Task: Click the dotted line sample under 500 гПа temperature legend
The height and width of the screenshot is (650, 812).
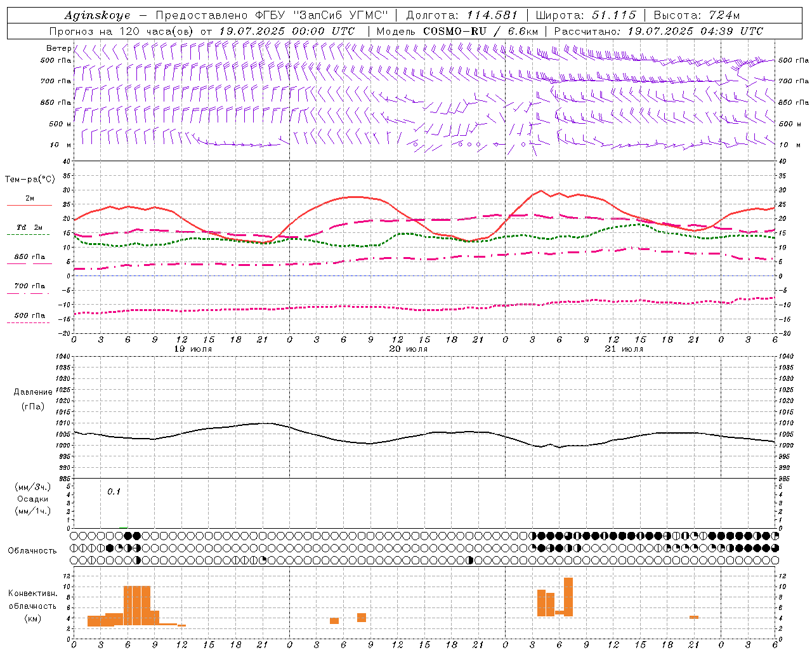Action: pyautogui.click(x=29, y=322)
